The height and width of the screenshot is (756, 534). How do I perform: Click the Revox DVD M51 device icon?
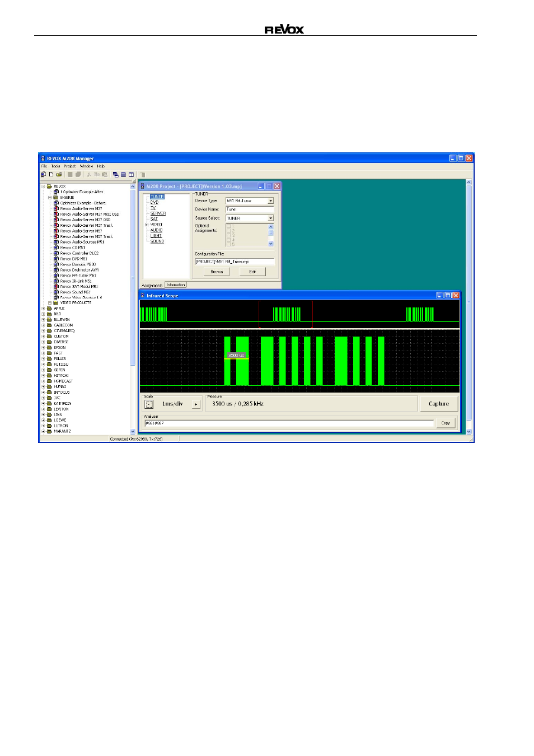[x=56, y=259]
